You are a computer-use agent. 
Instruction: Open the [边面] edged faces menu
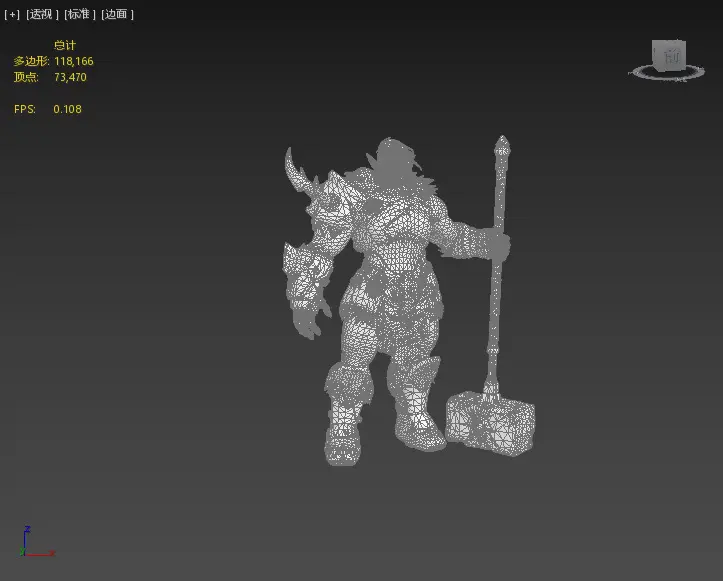tap(117, 14)
